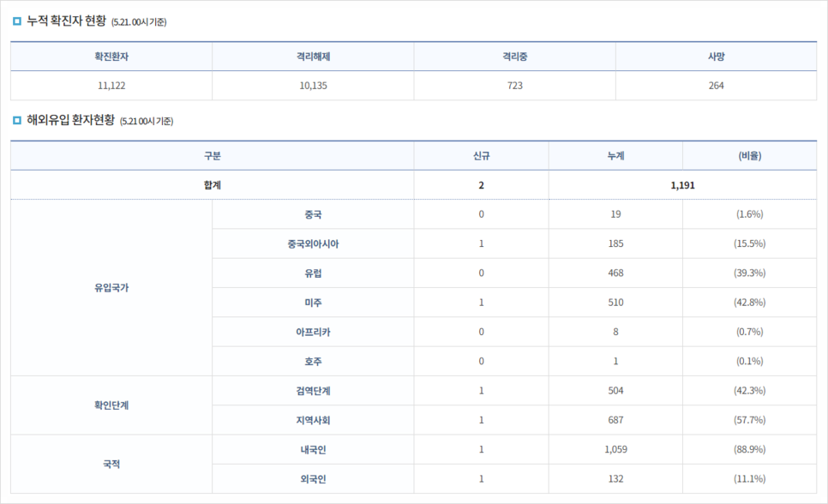
Task: Click the 합계 row label
Action: point(213,185)
